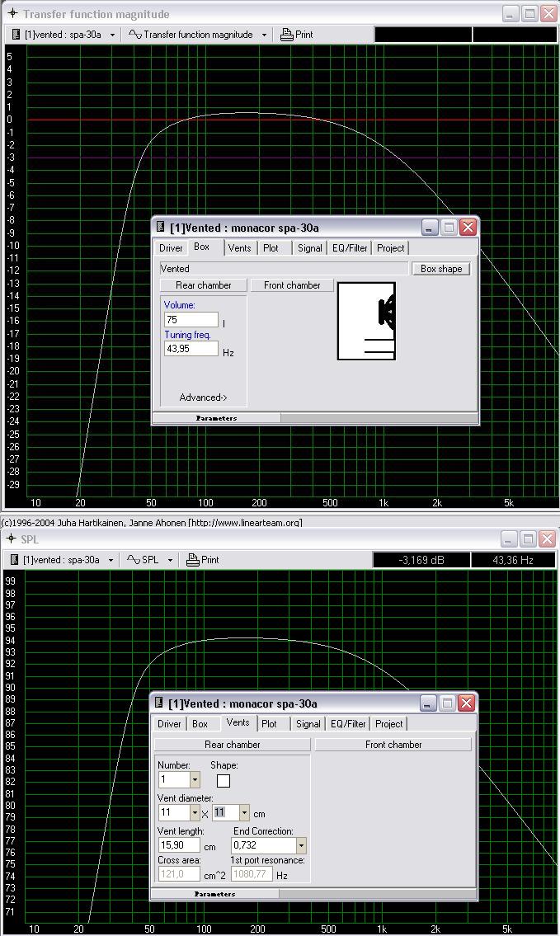Click the Volume input field

click(x=191, y=319)
